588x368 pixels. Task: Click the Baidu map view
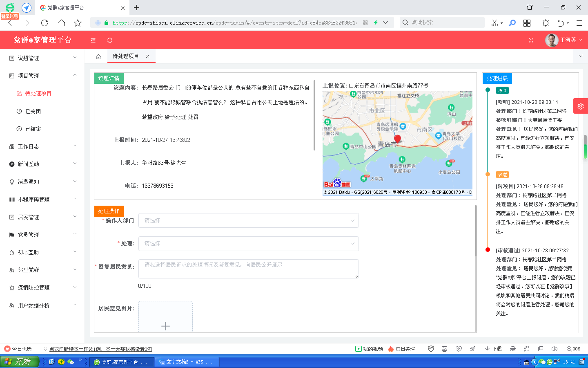tap(397, 143)
